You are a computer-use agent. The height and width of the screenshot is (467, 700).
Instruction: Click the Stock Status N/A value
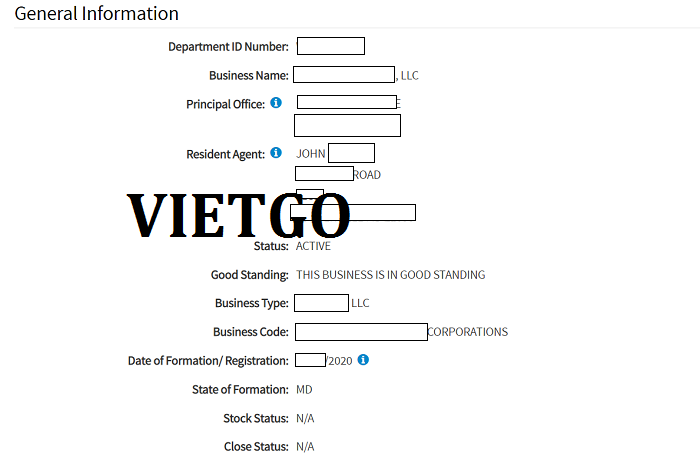point(305,418)
